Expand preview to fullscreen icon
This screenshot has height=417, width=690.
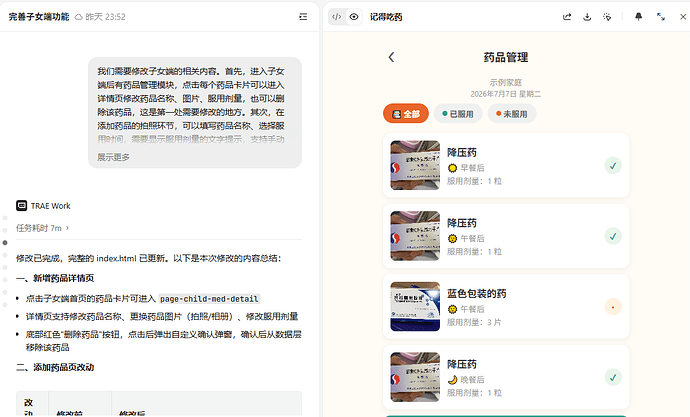[x=661, y=17]
